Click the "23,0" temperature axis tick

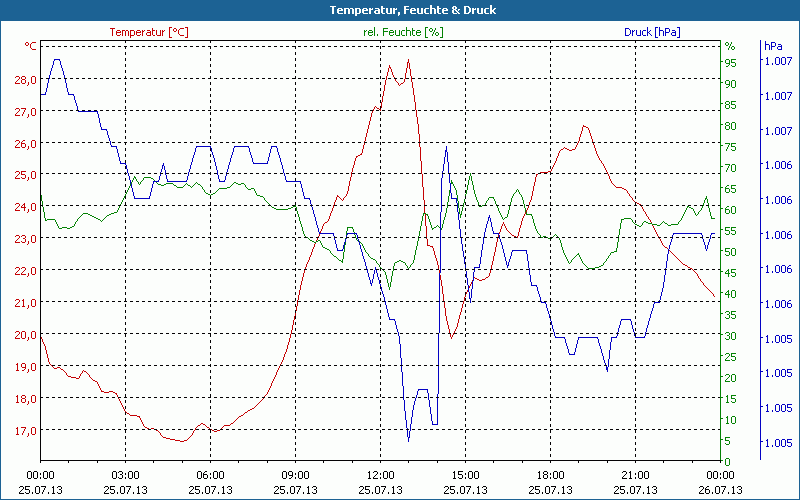tap(27, 239)
